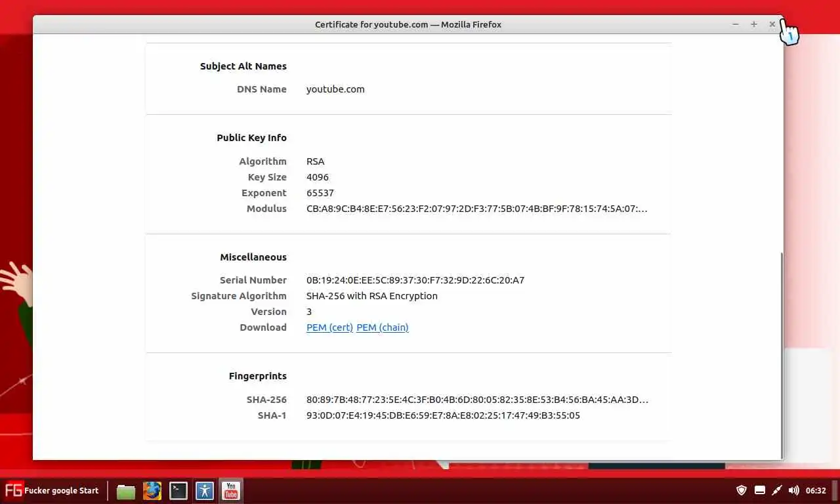840x504 pixels.
Task: Click the 06:32 clock in the tray
Action: (x=816, y=491)
